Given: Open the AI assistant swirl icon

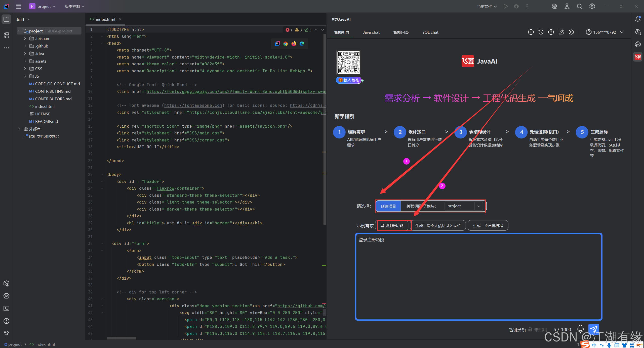Looking at the screenshot, I should coord(554,6).
